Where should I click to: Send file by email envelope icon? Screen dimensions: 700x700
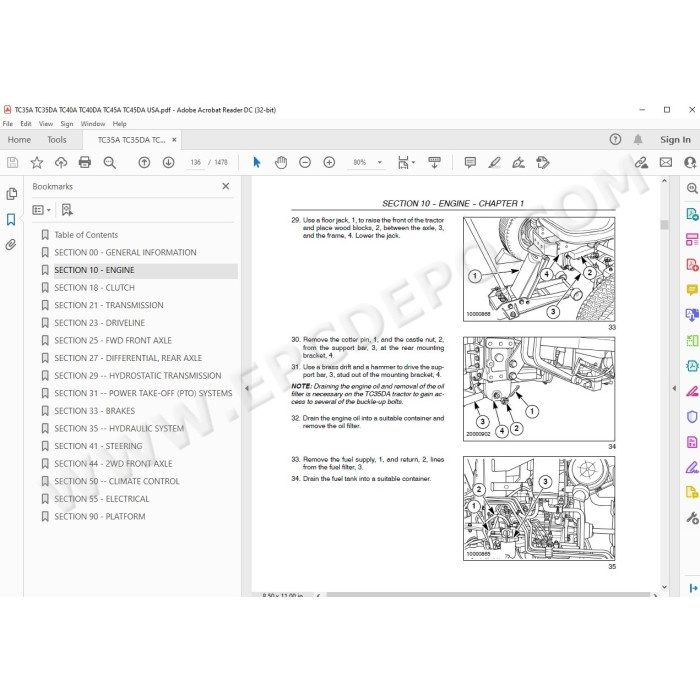point(666,162)
